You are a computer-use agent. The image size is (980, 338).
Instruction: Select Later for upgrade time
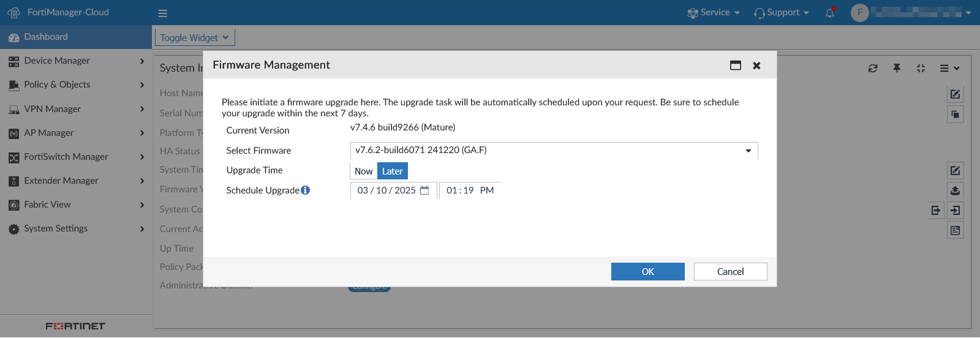[392, 171]
